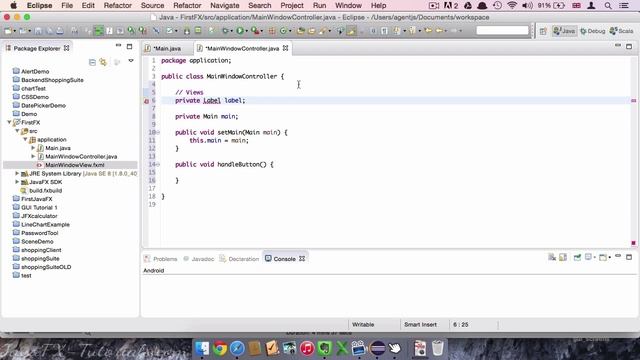Click Open Console icon in Console toolbar
The width and height of the screenshot is (640, 360).
tap(603, 257)
